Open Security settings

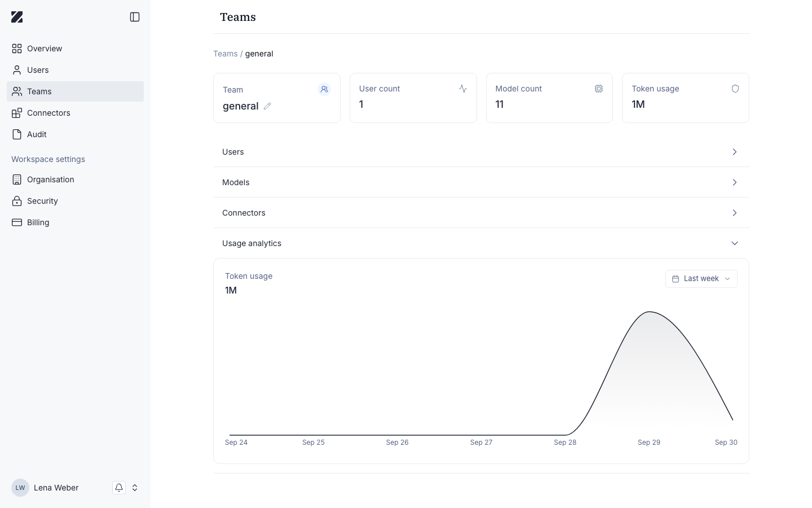(75, 201)
